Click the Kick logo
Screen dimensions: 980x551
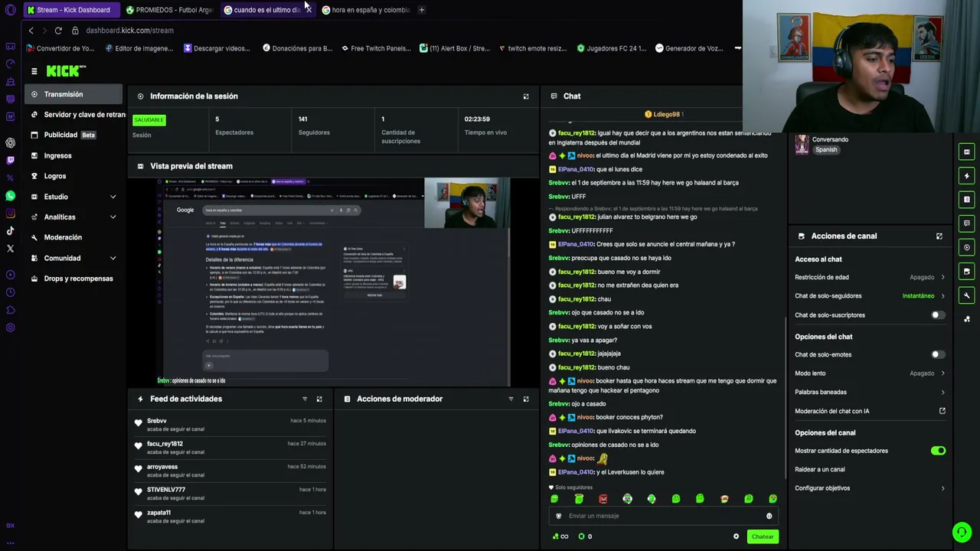[x=66, y=71]
